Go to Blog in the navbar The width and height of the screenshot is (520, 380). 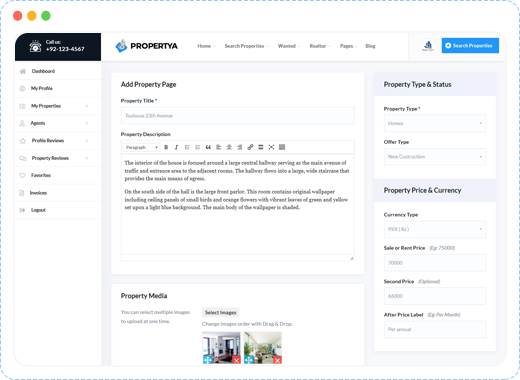370,46
